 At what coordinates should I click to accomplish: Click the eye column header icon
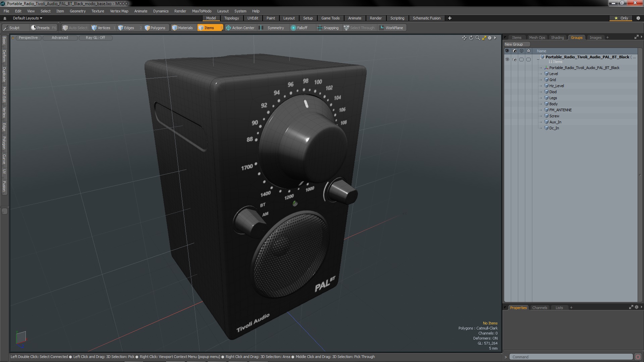click(507, 51)
